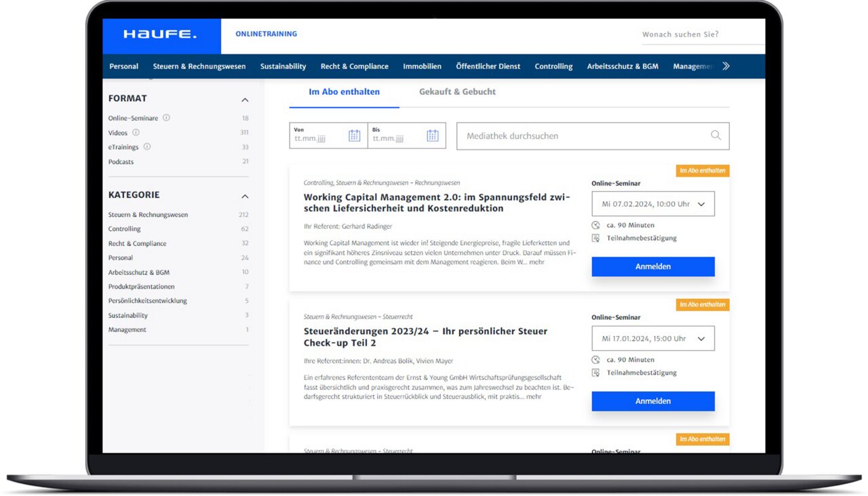The image size is (868, 496).
Task: Open the Von date calendar icon
Action: [x=354, y=136]
